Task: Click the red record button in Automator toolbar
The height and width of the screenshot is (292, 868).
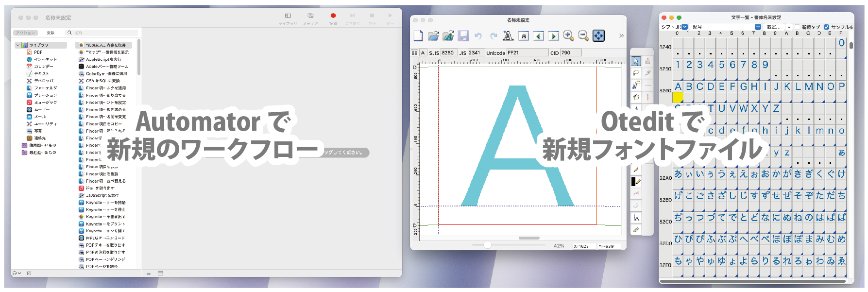Action: point(333,16)
